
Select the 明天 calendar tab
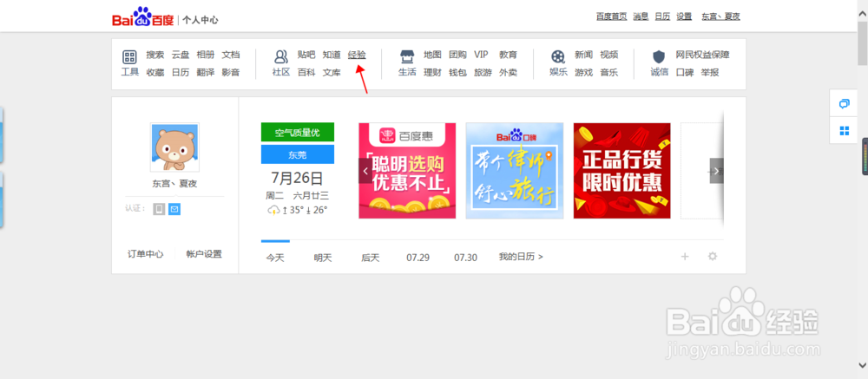(x=323, y=258)
